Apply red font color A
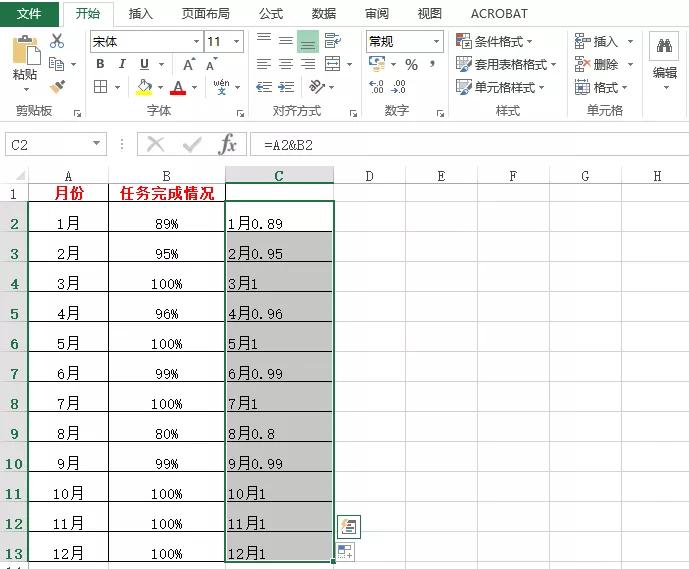This screenshot has height=569, width=689. pos(178,87)
